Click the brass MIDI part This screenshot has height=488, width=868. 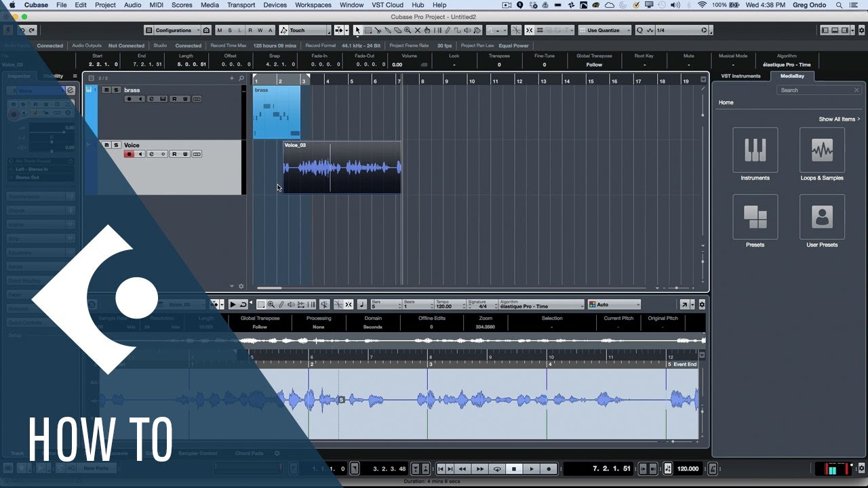coord(277,113)
